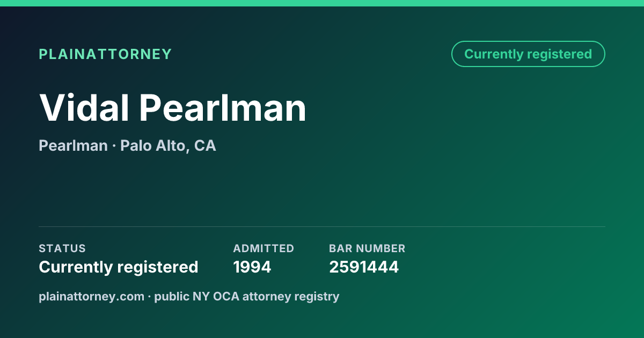644x338 pixels.
Task: Click the PLAINATTORNEY brand logo text
Action: [105, 54]
